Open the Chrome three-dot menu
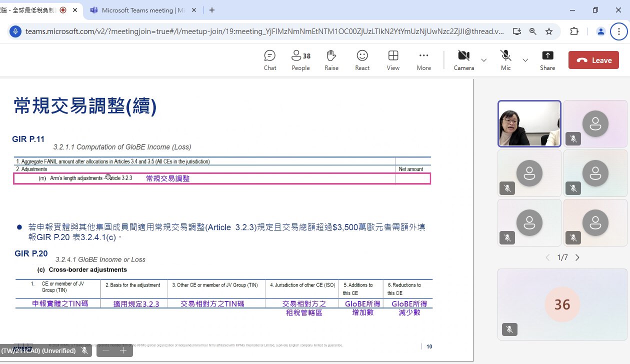The height and width of the screenshot is (364, 630). (619, 31)
